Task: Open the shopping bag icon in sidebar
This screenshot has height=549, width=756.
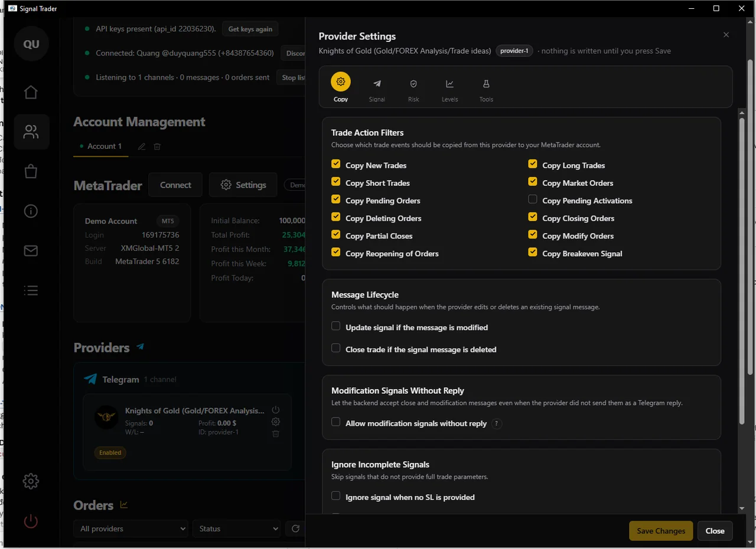Action: 31,171
